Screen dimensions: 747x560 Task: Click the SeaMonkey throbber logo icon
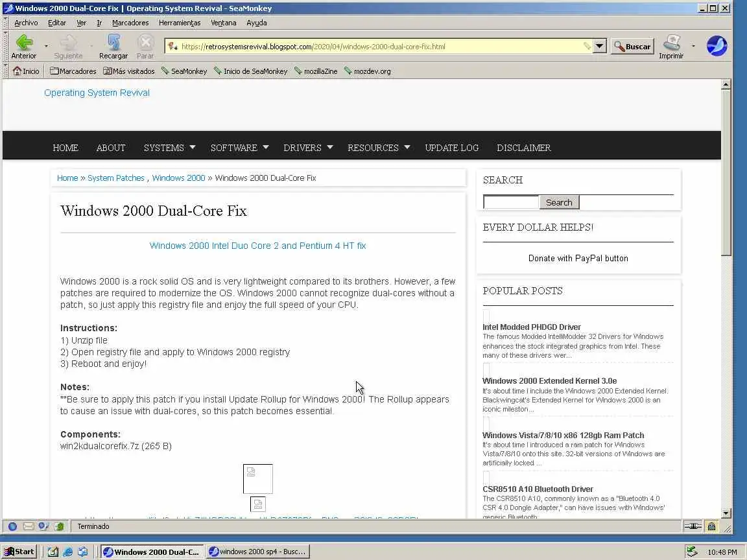pyautogui.click(x=717, y=46)
